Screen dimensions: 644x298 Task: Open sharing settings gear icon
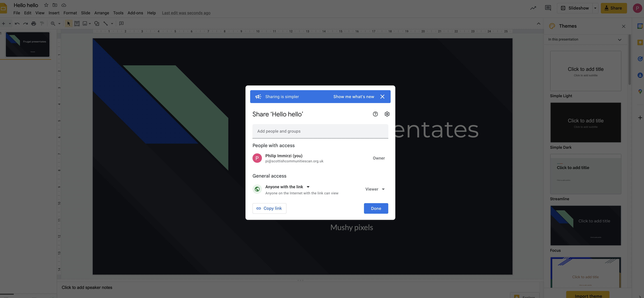pyautogui.click(x=387, y=114)
